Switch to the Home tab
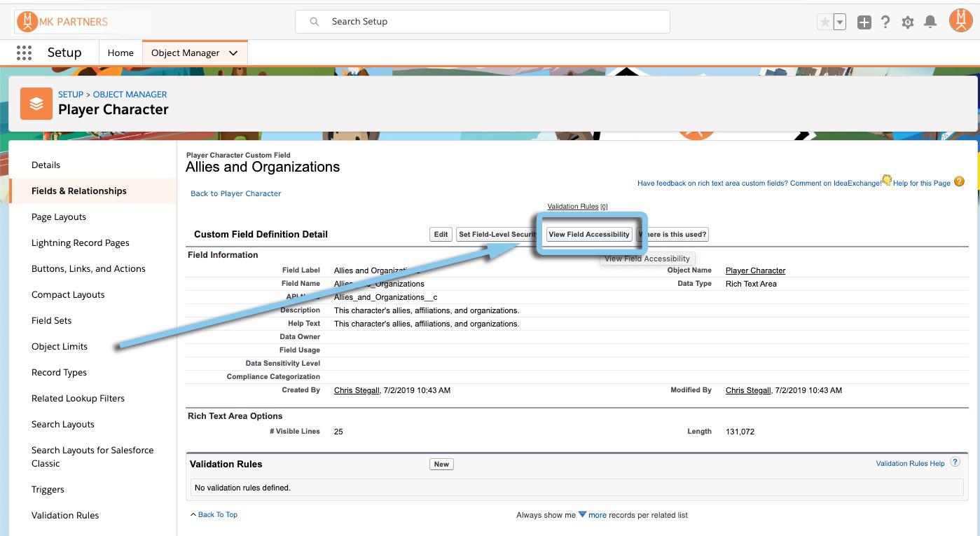 (120, 53)
